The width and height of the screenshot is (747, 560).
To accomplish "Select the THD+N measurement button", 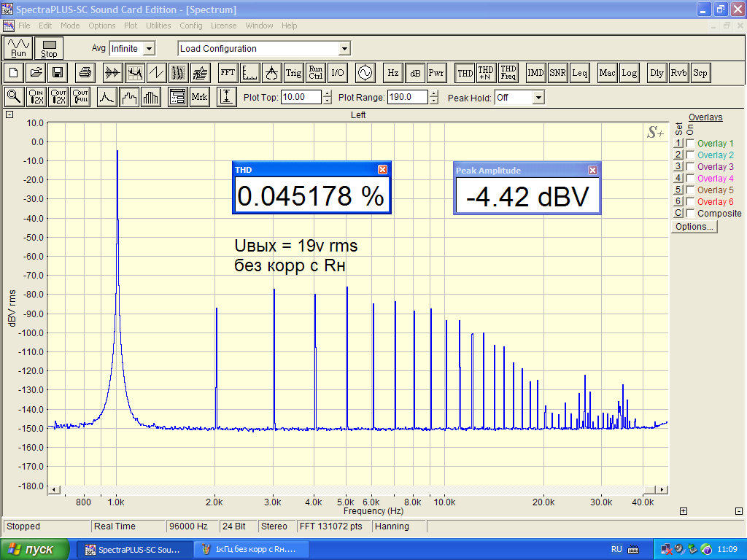I will pyautogui.click(x=486, y=73).
